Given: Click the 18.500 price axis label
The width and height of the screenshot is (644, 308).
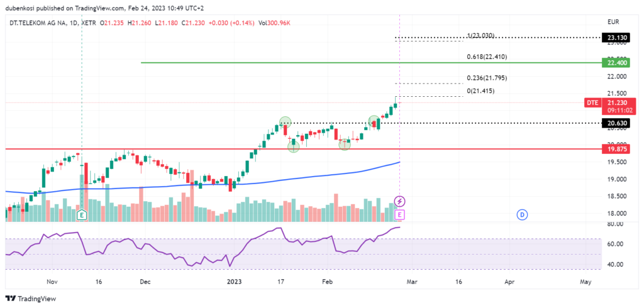Looking at the screenshot, I should [x=616, y=197].
